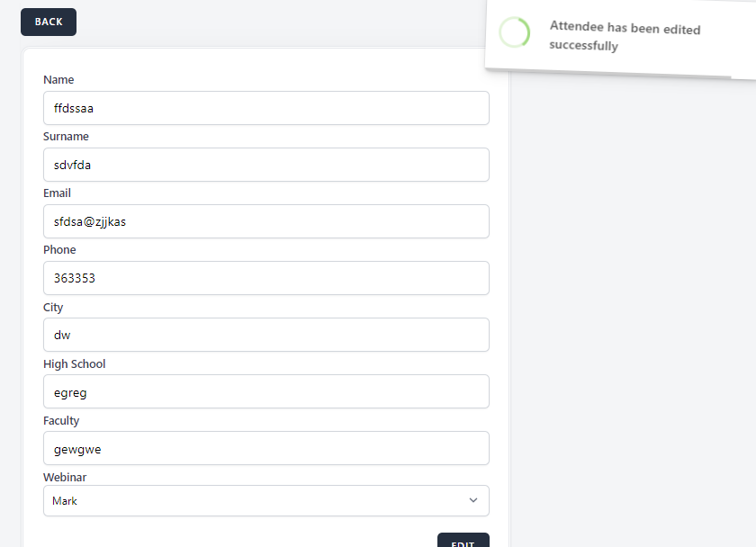Click the High School label text
Image resolution: width=756 pixels, height=547 pixels.
[74, 364]
